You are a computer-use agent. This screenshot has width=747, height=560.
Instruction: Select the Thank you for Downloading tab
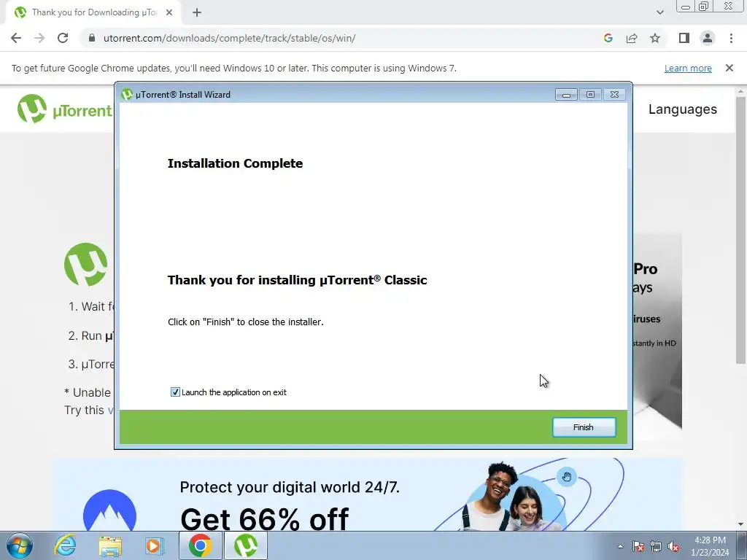(93, 12)
